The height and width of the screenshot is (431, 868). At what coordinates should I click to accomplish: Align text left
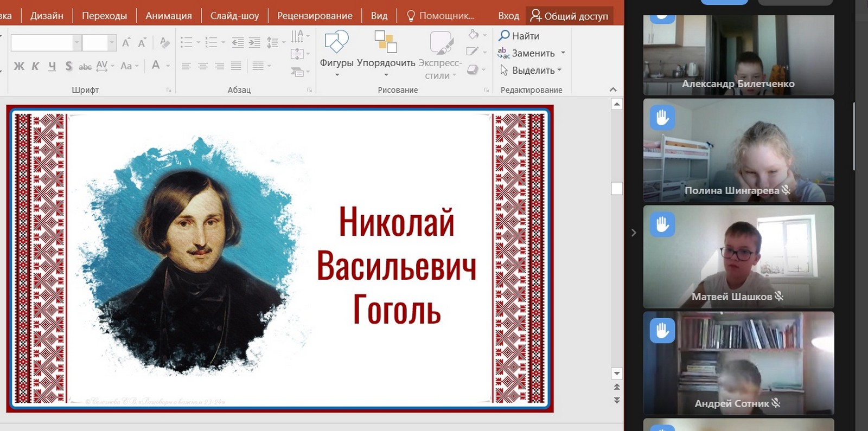[x=186, y=66]
